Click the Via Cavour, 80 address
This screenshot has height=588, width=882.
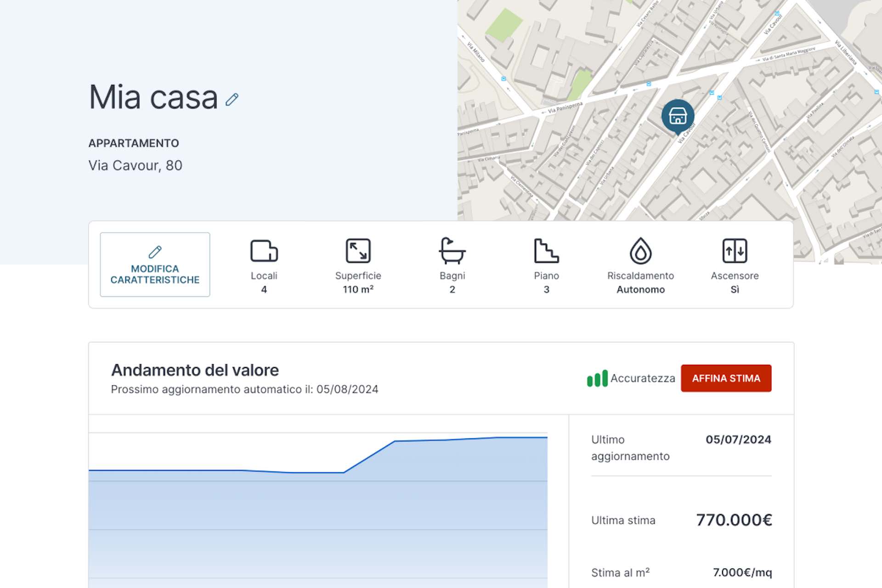[x=136, y=165]
